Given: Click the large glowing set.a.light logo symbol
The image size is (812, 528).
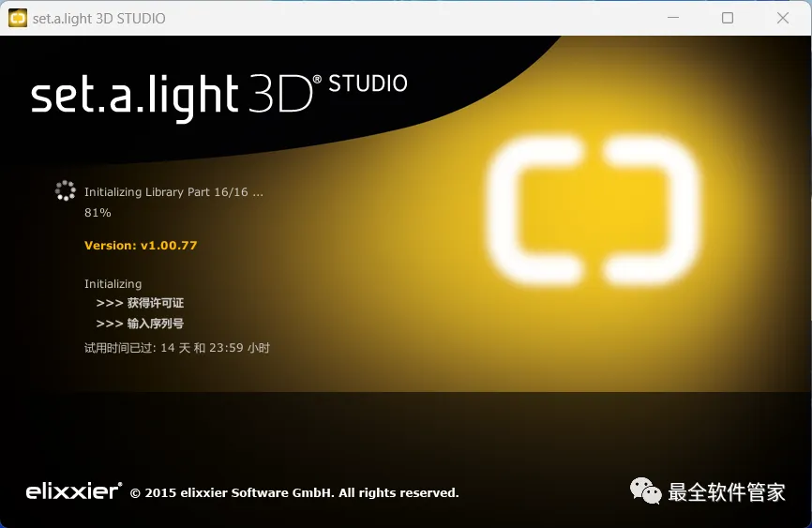Looking at the screenshot, I should pyautogui.click(x=594, y=210).
